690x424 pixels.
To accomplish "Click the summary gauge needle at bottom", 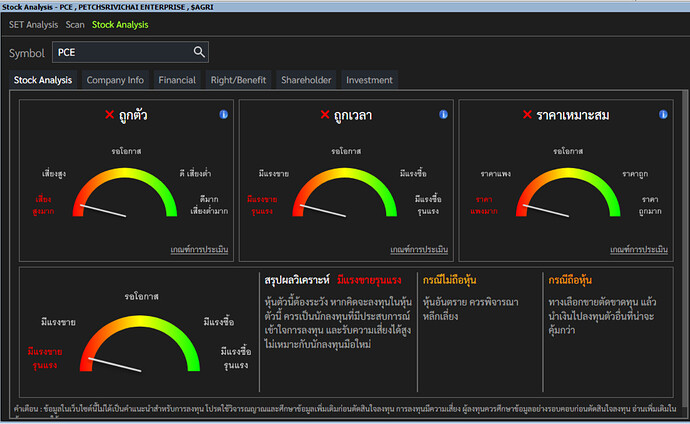I will 114,365.
